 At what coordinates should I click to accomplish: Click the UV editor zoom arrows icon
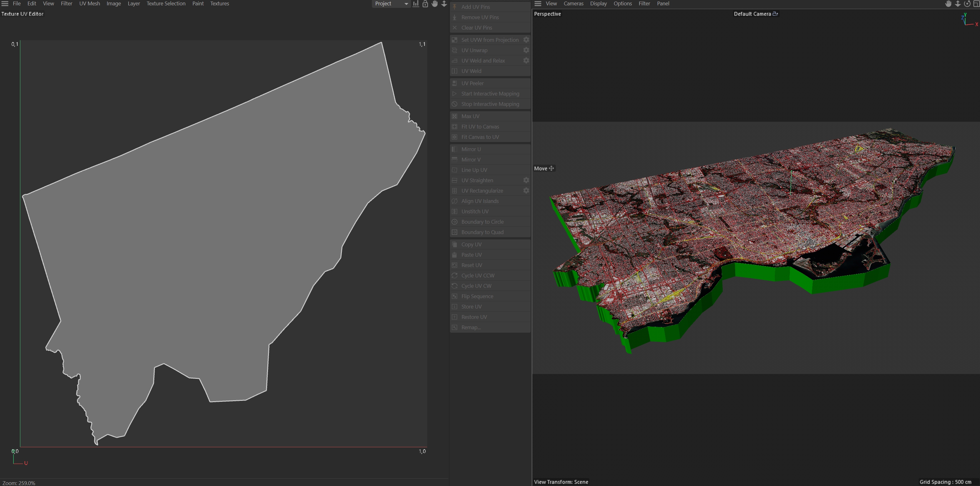tap(444, 4)
